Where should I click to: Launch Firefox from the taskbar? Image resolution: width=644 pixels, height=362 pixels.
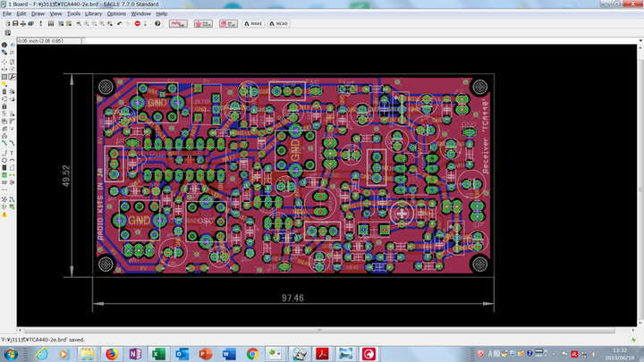(x=111, y=353)
